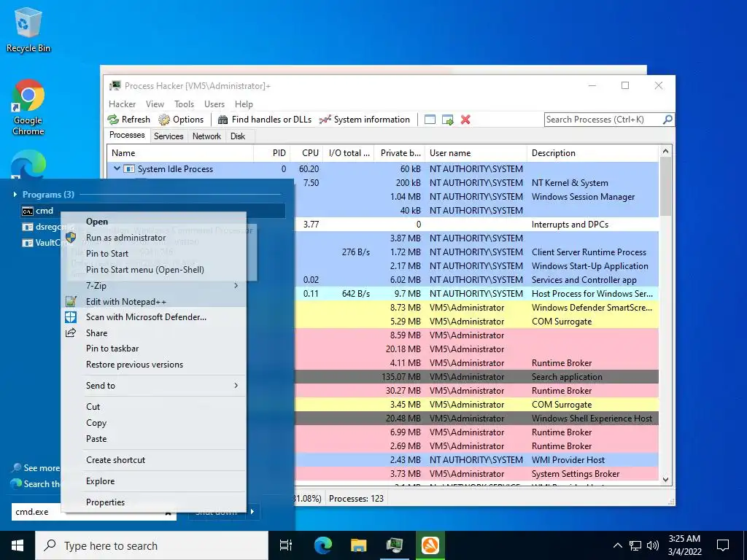747x560 pixels.
Task: Select the Windows Shell Experience Host row
Action: click(476, 418)
